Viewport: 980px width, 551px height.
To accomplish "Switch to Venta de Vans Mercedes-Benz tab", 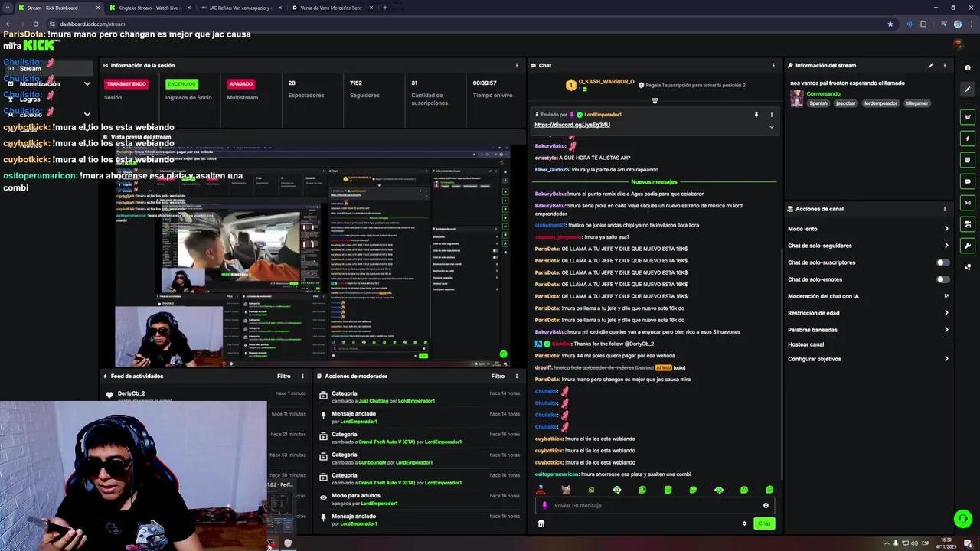I will pos(333,8).
